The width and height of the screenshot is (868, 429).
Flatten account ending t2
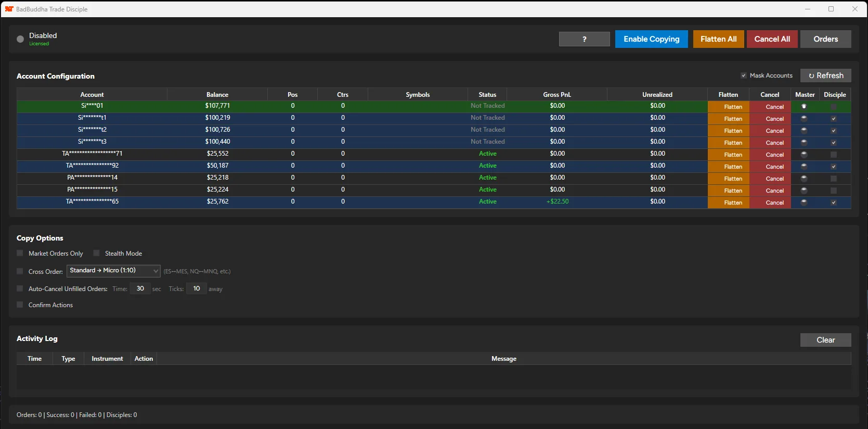728,131
